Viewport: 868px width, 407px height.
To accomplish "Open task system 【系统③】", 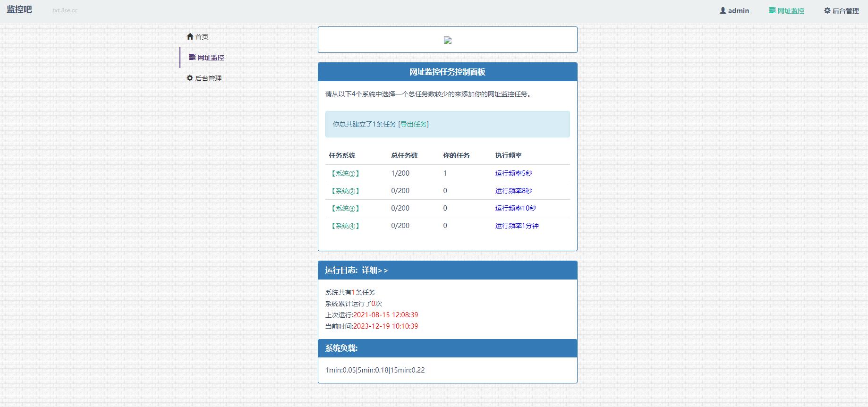I will click(x=345, y=208).
